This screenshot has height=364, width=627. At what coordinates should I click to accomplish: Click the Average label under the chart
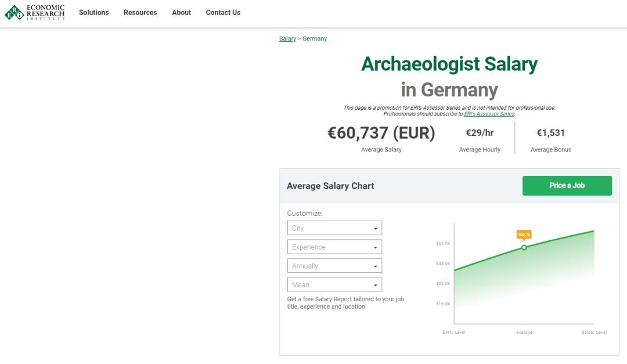pos(524,333)
